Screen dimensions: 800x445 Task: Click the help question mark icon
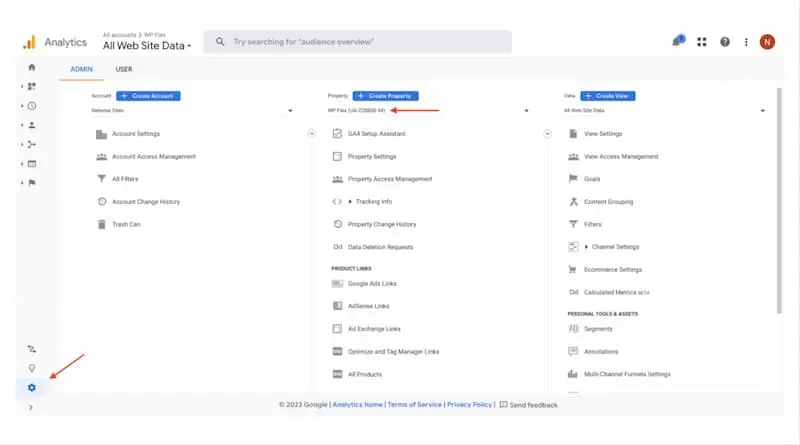coord(725,42)
